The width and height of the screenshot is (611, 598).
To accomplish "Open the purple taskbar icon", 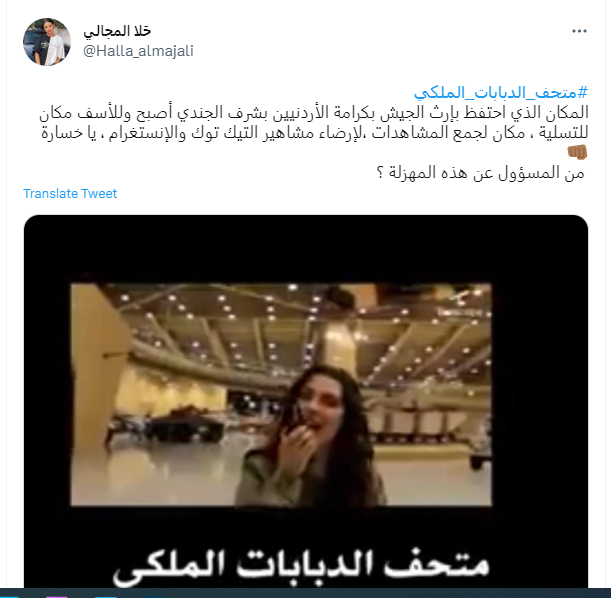I will tap(57, 596).
